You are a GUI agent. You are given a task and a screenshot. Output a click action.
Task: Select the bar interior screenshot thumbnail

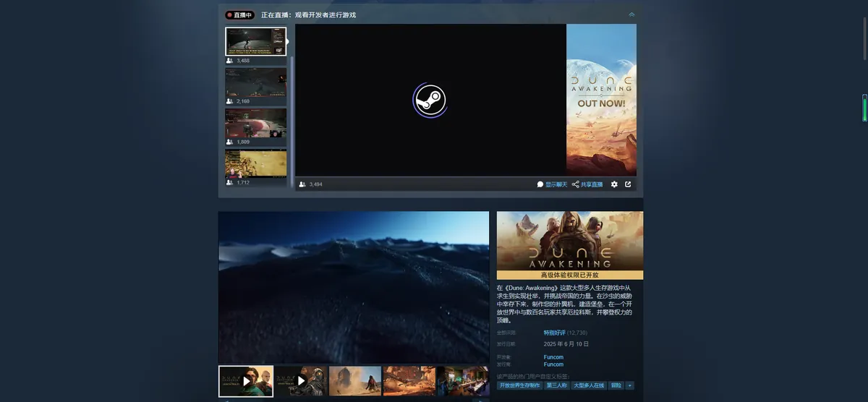coord(464,381)
